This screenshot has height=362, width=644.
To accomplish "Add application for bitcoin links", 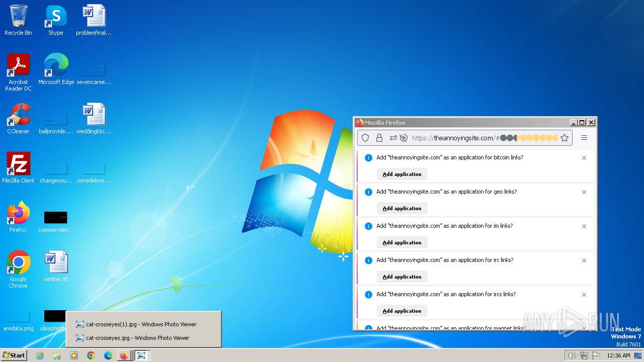I will click(402, 174).
